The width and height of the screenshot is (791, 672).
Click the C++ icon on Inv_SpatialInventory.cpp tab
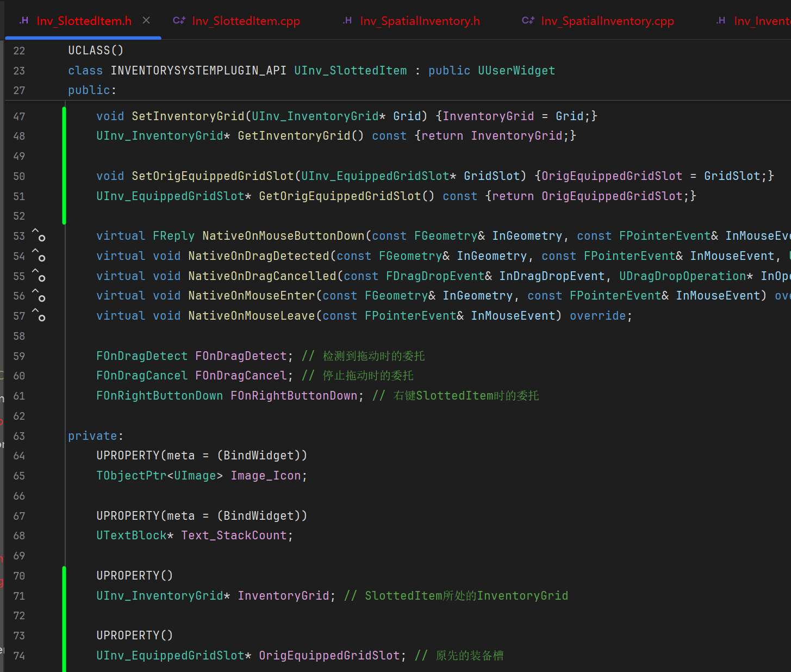(x=528, y=21)
